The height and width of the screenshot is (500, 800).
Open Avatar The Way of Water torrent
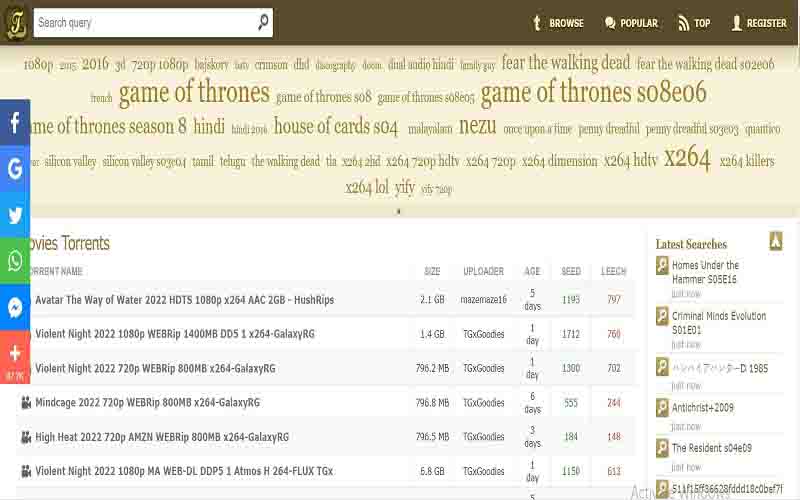[185, 300]
